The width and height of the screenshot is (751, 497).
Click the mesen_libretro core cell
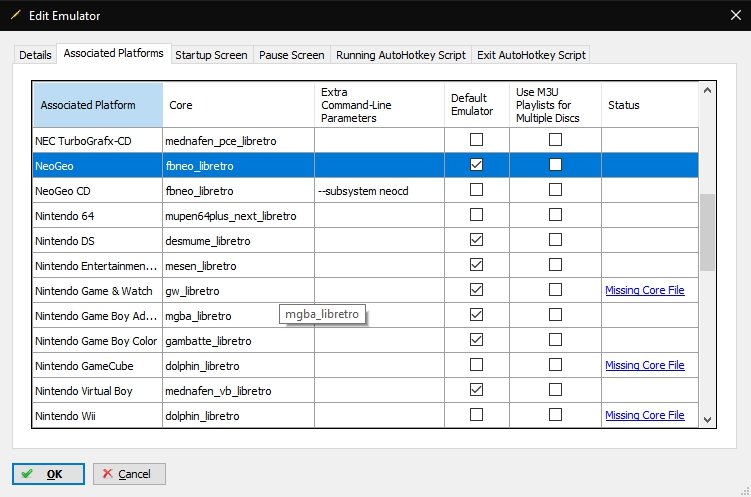[239, 266]
